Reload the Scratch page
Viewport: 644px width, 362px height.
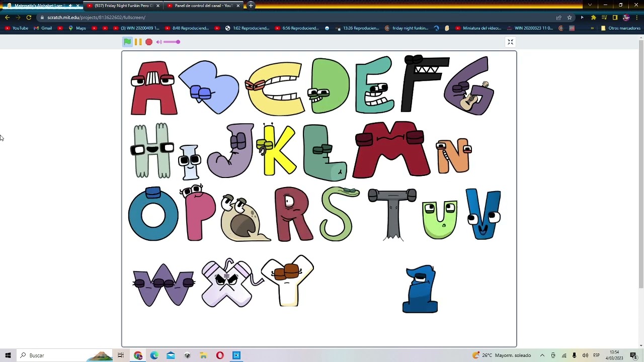click(29, 18)
